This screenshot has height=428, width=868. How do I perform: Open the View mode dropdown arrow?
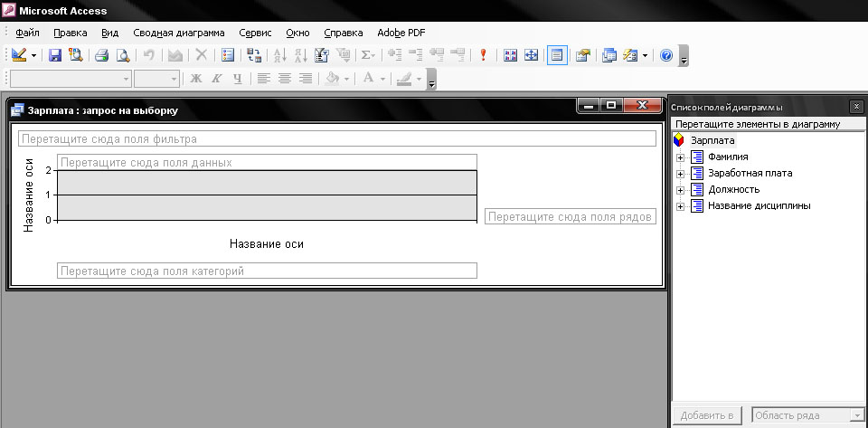coord(33,55)
